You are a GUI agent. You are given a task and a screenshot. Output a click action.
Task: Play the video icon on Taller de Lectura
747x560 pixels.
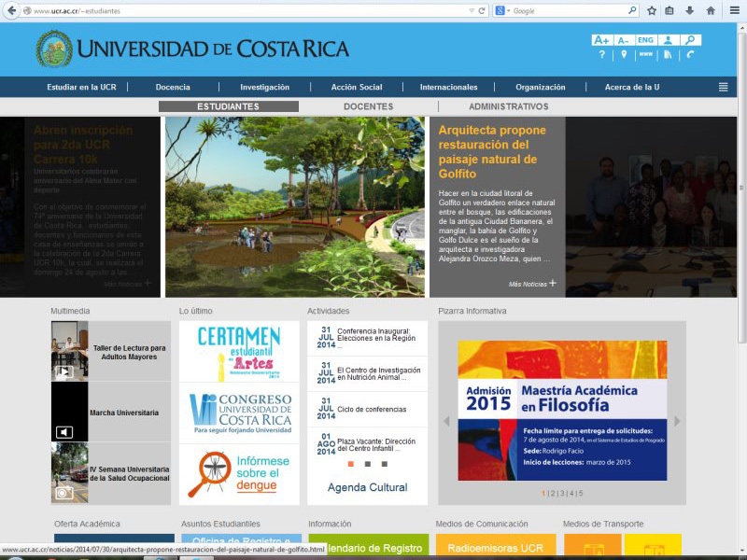pos(64,371)
